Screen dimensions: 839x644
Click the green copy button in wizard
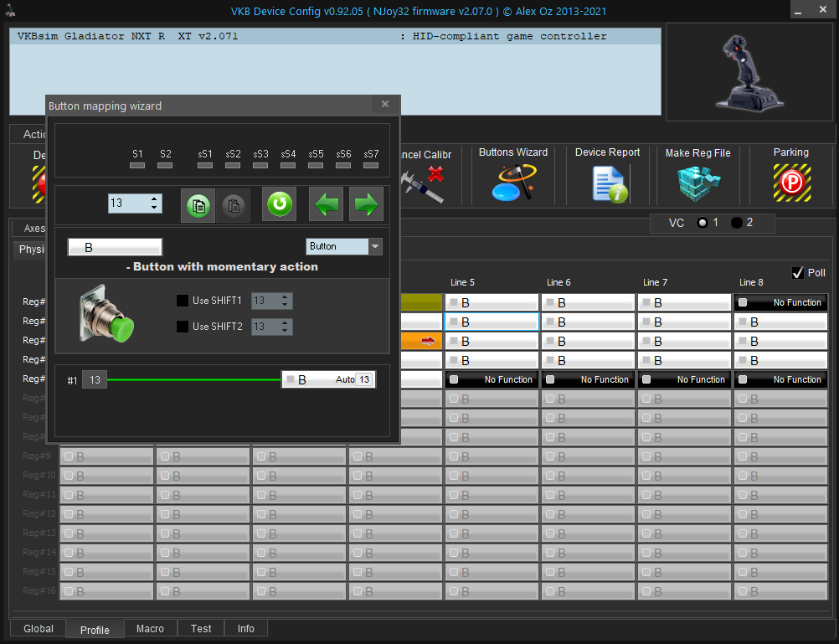click(x=198, y=205)
